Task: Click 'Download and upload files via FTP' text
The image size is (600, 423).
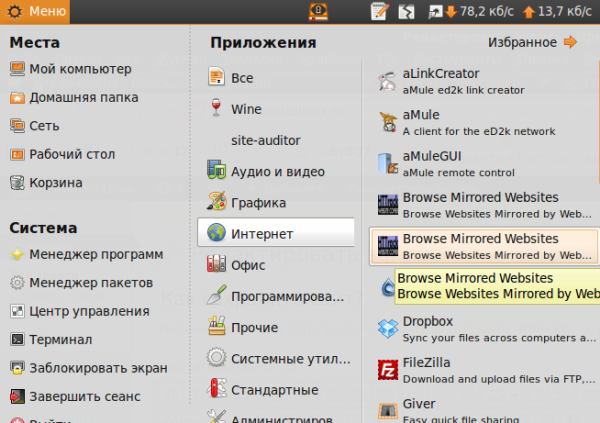Action: [499, 379]
